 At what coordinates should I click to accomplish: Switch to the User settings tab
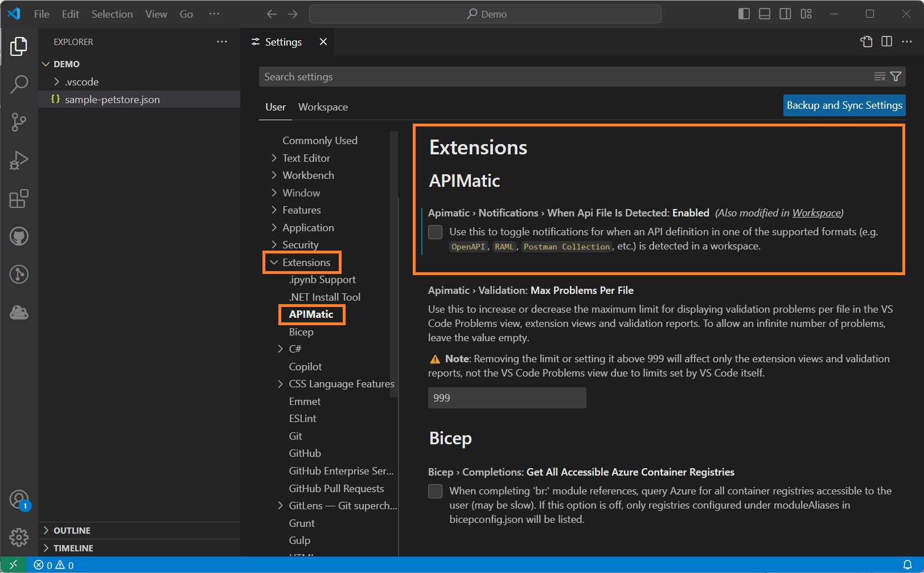point(276,107)
